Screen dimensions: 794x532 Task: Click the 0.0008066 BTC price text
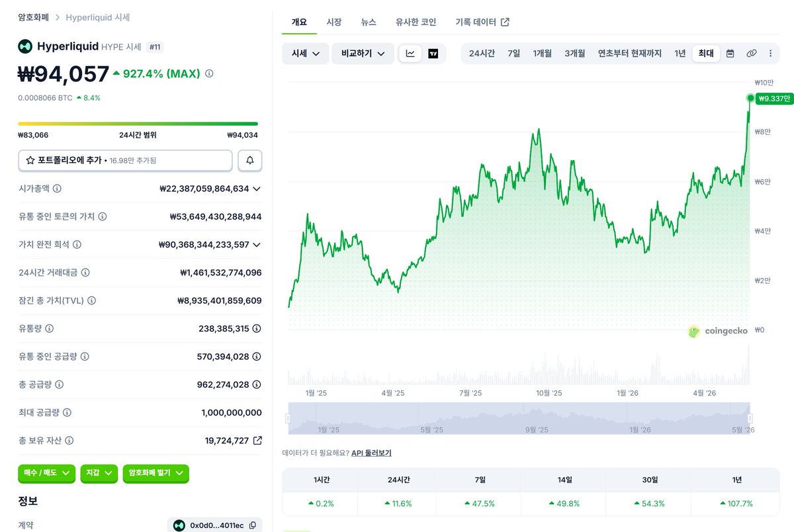45,98
